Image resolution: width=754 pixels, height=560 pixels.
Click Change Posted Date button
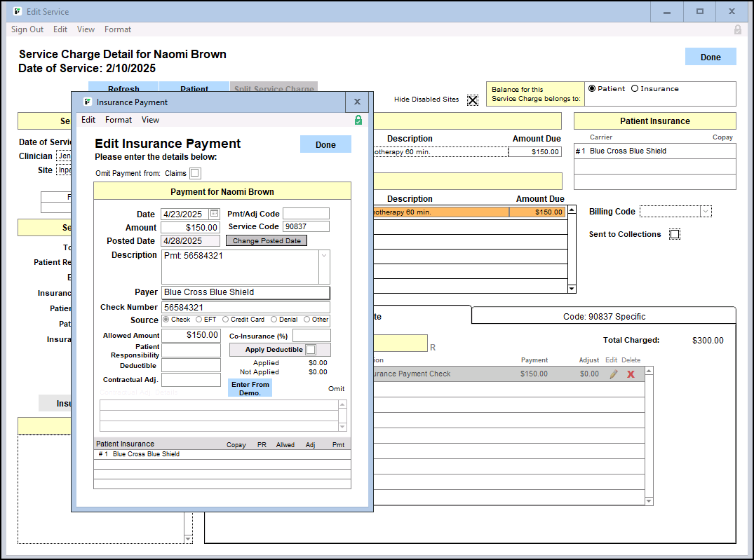[267, 241]
